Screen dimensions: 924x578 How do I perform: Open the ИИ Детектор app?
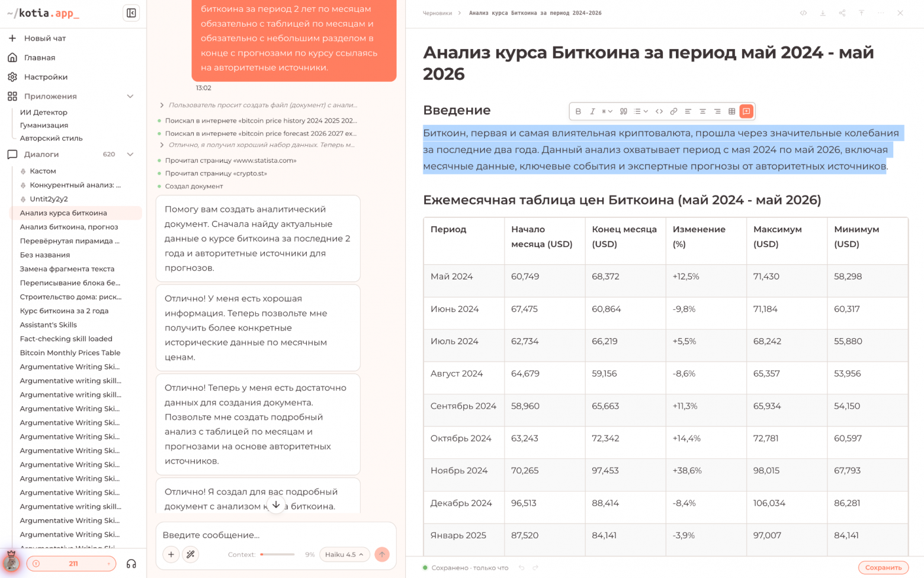pos(44,112)
